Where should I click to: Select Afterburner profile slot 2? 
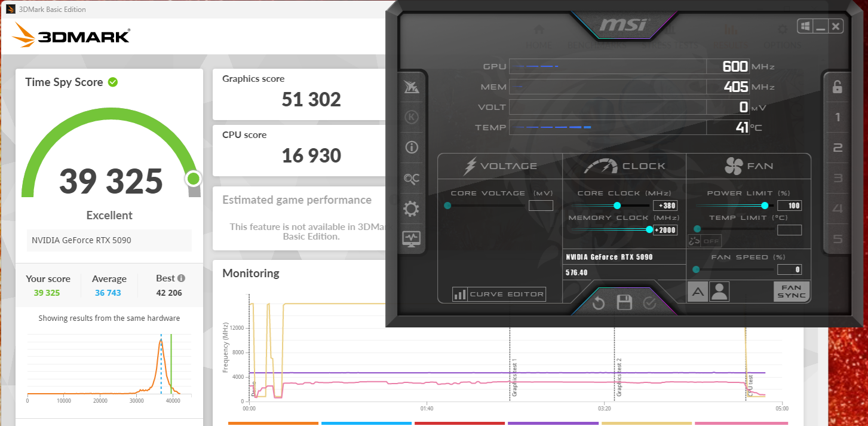[x=838, y=148]
